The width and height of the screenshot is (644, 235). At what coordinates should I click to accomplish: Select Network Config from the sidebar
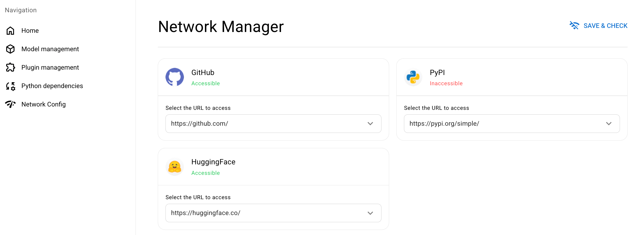point(43,104)
